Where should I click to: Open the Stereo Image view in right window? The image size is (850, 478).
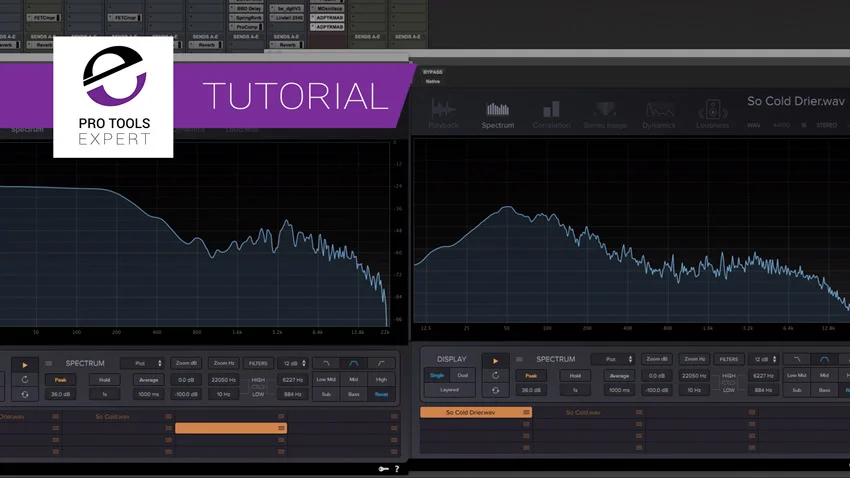pyautogui.click(x=605, y=114)
